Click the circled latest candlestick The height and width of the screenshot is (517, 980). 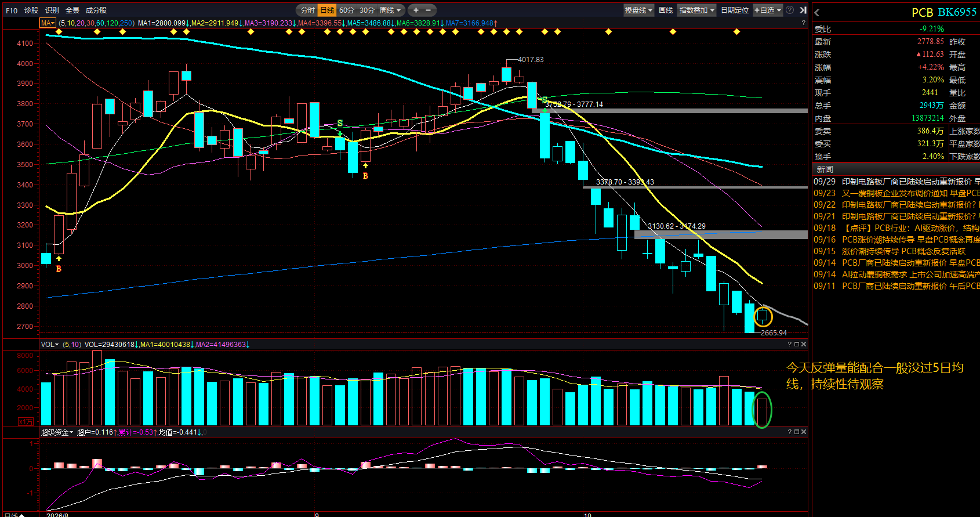point(763,316)
